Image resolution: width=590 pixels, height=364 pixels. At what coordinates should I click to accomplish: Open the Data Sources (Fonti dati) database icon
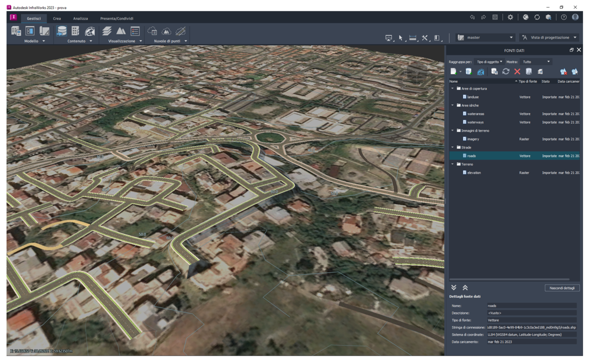pyautogui.click(x=62, y=31)
